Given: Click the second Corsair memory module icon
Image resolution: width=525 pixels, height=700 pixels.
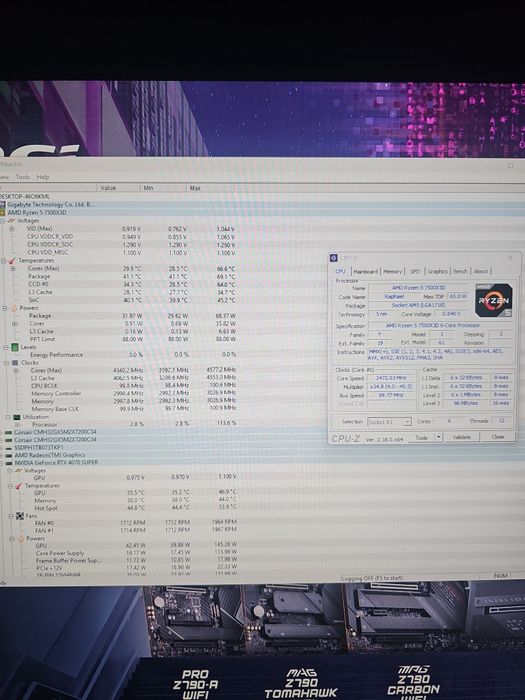Looking at the screenshot, I should (x=8, y=440).
